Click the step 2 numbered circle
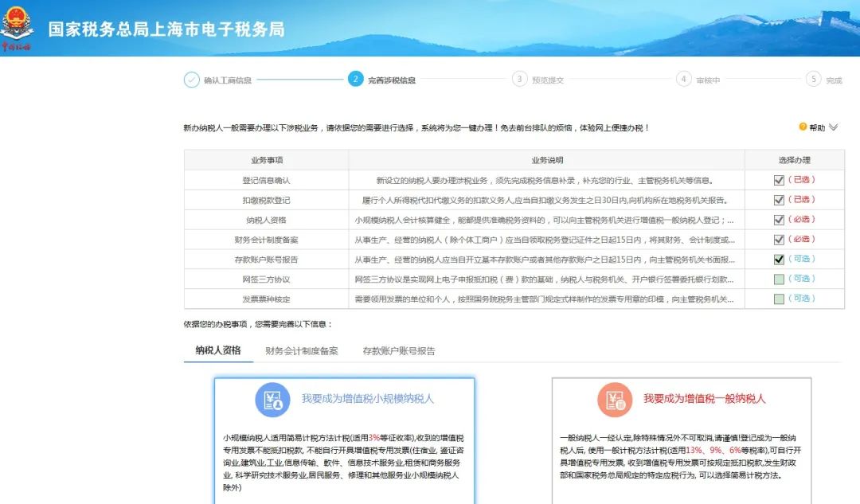The height and width of the screenshot is (504, 860). [x=356, y=79]
